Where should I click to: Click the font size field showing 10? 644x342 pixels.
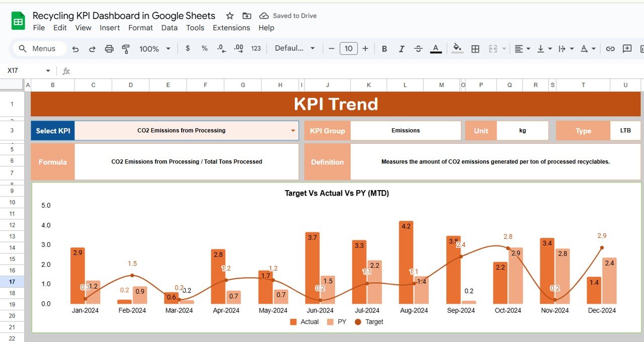pos(349,48)
